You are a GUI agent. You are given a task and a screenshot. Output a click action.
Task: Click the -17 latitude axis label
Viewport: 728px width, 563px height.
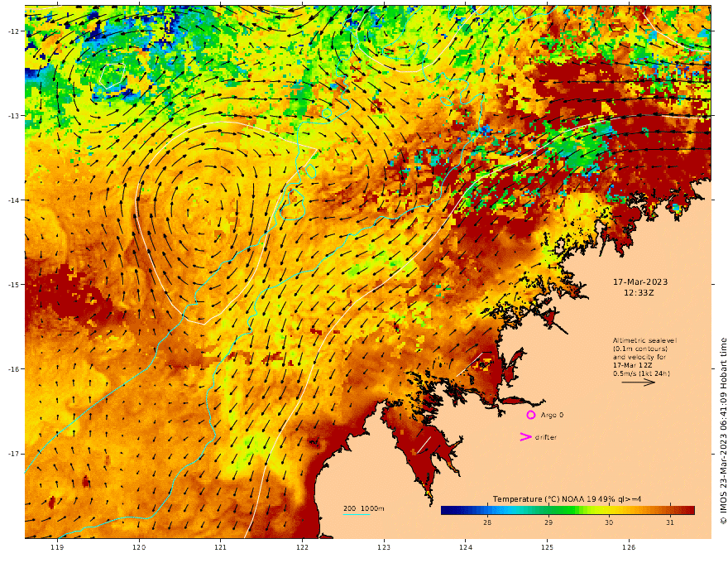[x=13, y=454]
